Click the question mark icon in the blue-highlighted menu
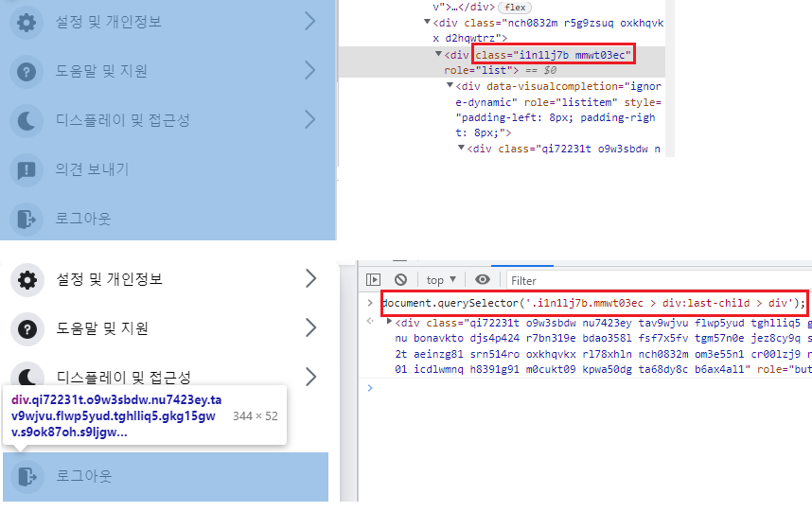The height and width of the screenshot is (512, 812). [x=26, y=71]
